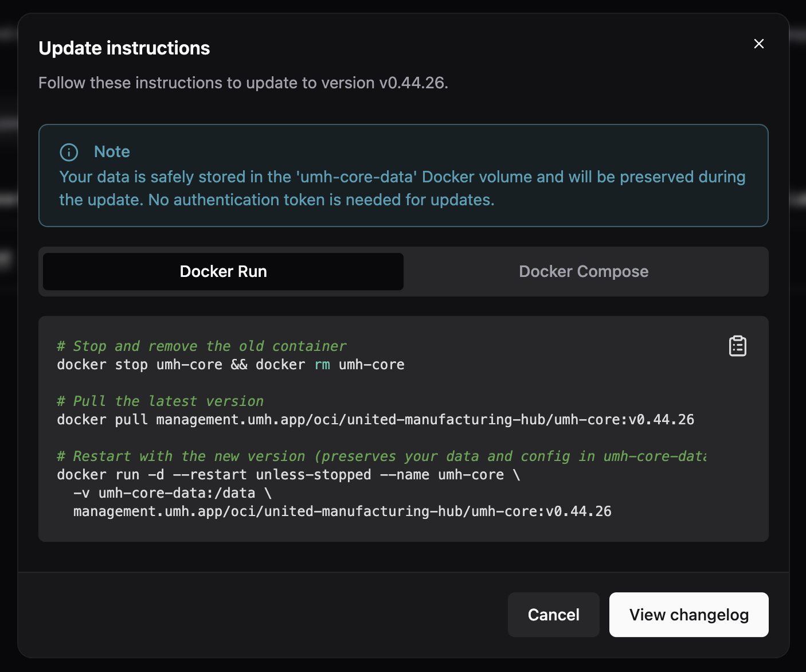Image resolution: width=806 pixels, height=672 pixels.
Task: Click the 'docker stop umh-core' command line
Action: coord(230,365)
